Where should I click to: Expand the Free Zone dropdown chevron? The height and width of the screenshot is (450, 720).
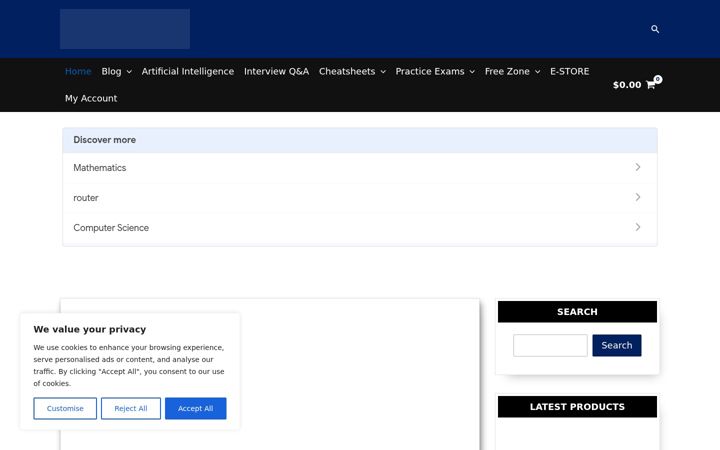pyautogui.click(x=537, y=72)
